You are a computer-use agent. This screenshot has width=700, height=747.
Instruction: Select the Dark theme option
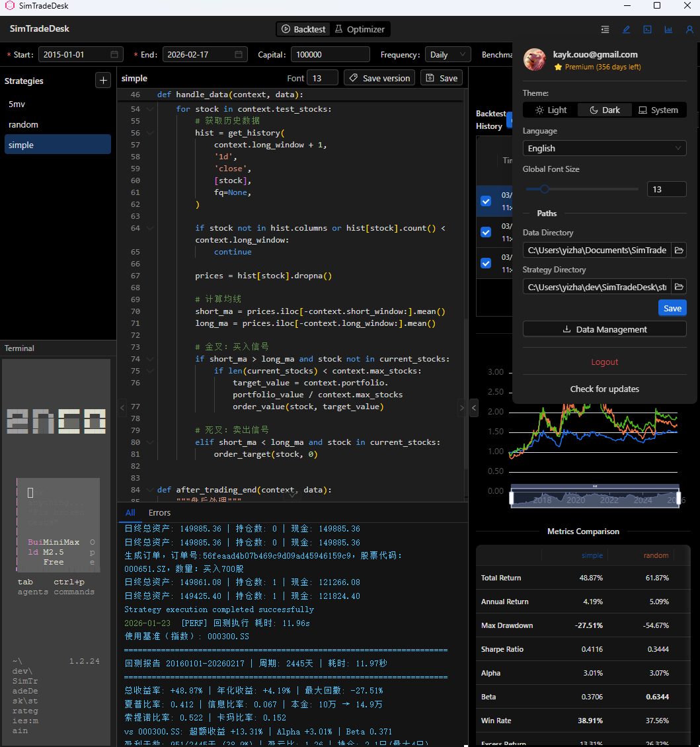pos(605,110)
